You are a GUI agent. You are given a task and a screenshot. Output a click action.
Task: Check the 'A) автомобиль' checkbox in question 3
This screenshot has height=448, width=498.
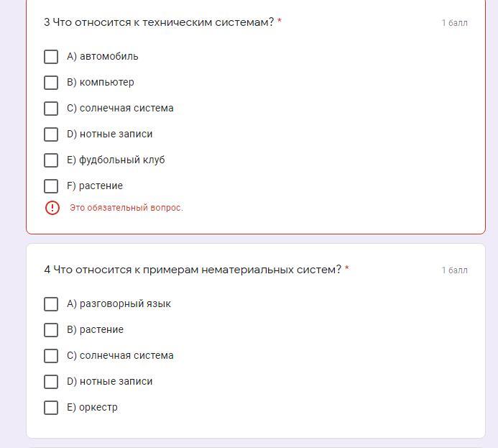(51, 57)
